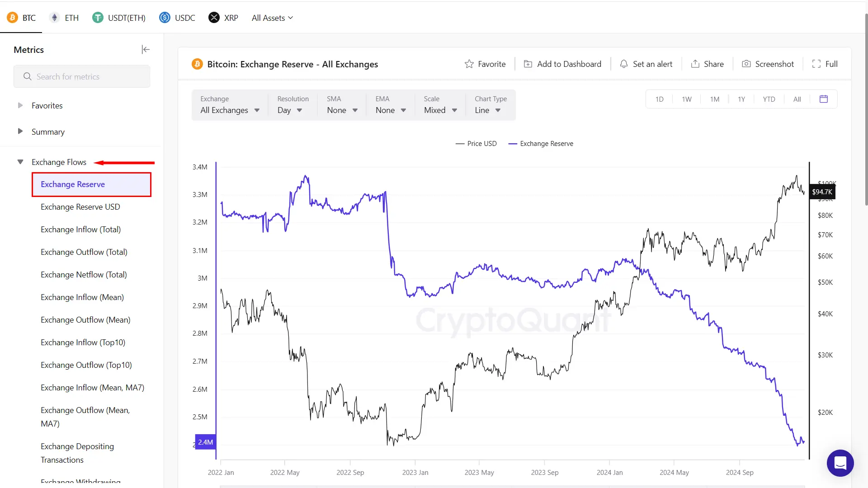Screen dimensions: 868x488
Task: Select the Exchange Outflow (Total) metric
Action: click(x=84, y=252)
